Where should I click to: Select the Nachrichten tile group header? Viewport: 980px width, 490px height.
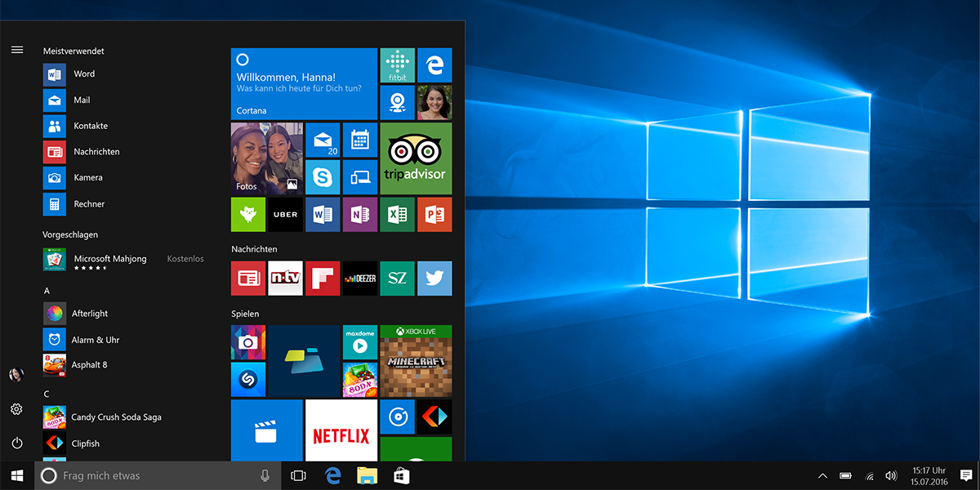point(254,249)
